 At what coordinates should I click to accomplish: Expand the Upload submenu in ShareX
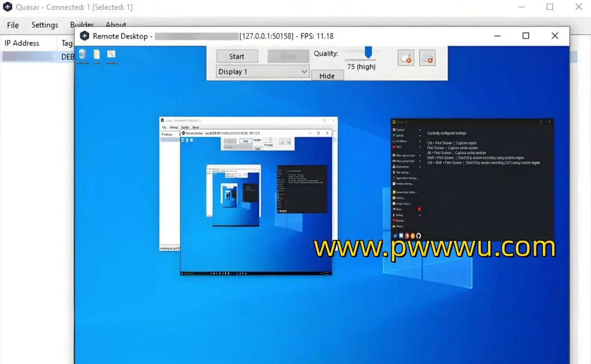pos(420,136)
